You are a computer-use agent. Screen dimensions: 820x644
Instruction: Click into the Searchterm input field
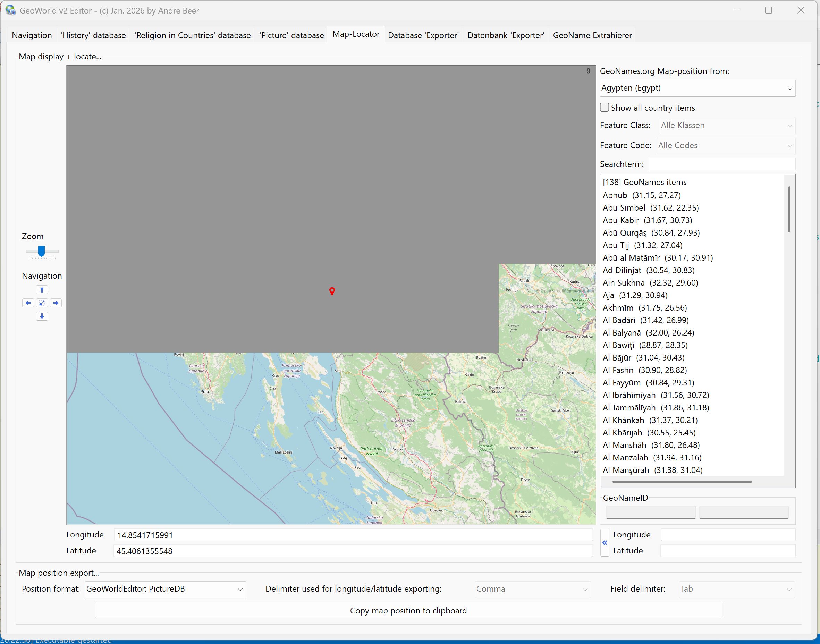pyautogui.click(x=721, y=164)
